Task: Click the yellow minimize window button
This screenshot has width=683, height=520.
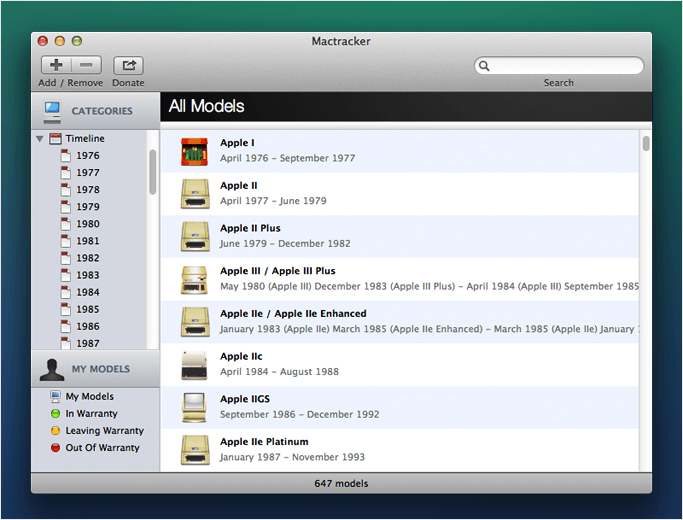Action: coord(60,41)
